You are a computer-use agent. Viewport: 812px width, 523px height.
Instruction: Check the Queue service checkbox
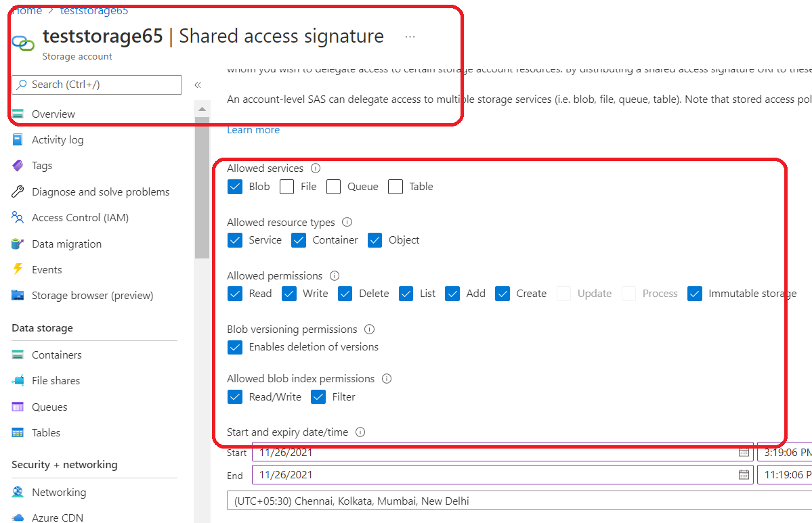pos(333,187)
